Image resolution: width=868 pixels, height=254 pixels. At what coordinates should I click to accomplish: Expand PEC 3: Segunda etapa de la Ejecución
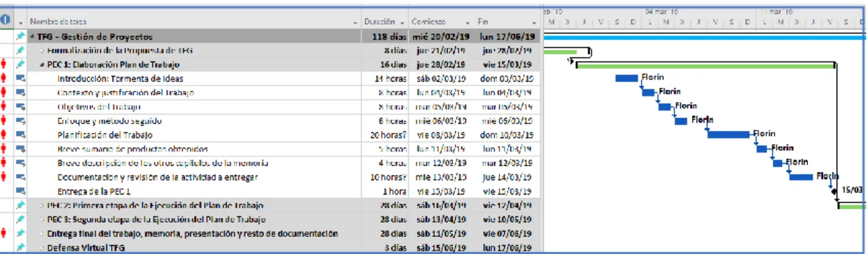42,220
